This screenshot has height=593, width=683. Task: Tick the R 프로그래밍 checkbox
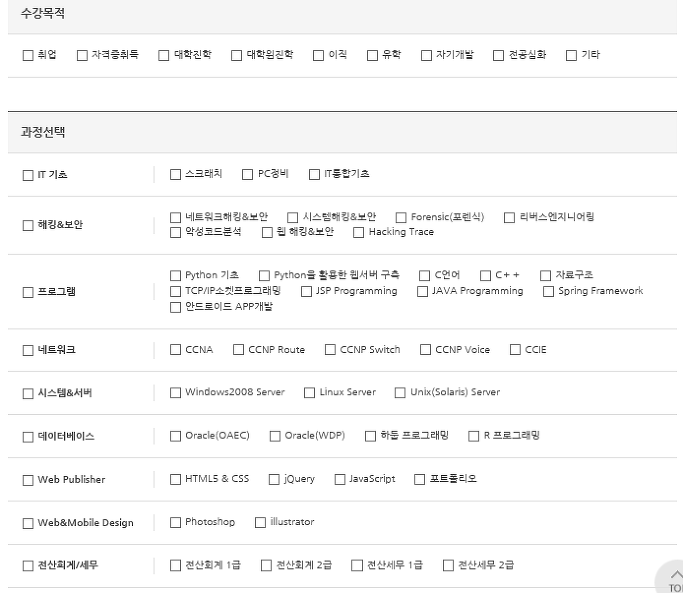473,436
